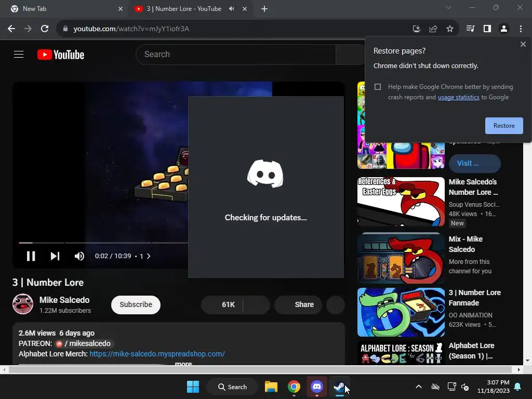Screen dimensions: 532x399
Task: Open the 3 | Number Lore Fanmade thumbnail
Action: coord(401,312)
